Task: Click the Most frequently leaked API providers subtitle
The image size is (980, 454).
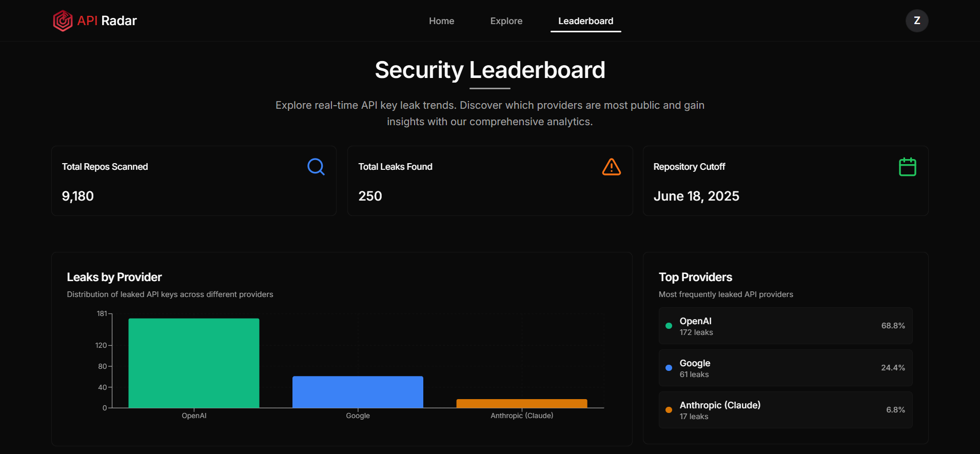Action: click(x=726, y=294)
